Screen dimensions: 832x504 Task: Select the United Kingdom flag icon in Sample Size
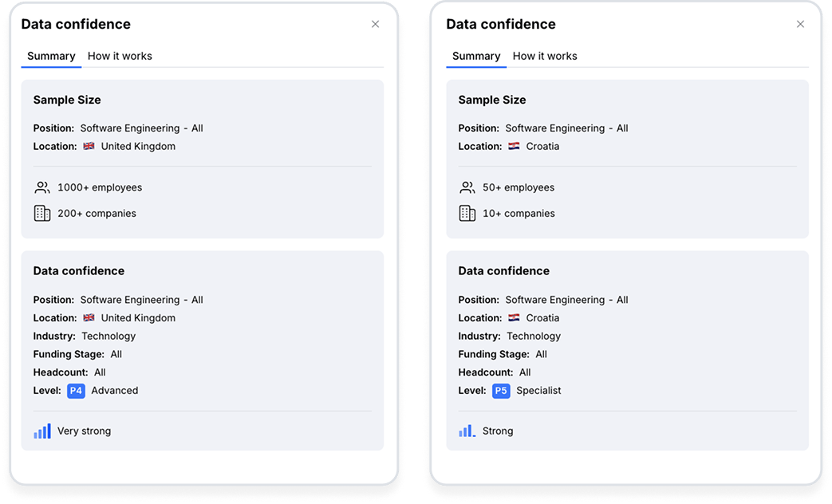tap(90, 146)
